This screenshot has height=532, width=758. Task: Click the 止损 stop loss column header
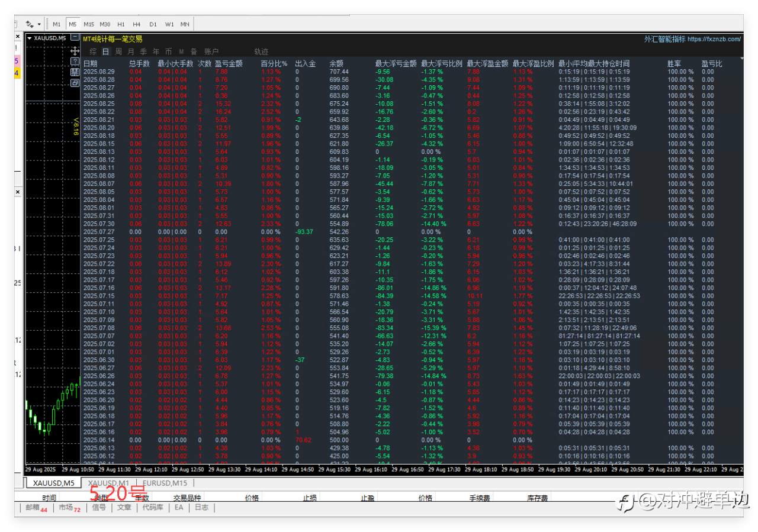coord(310,498)
